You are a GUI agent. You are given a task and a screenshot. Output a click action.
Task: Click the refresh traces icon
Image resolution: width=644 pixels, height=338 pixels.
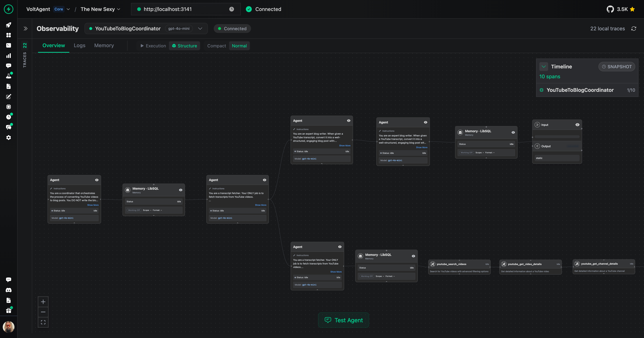(634, 29)
